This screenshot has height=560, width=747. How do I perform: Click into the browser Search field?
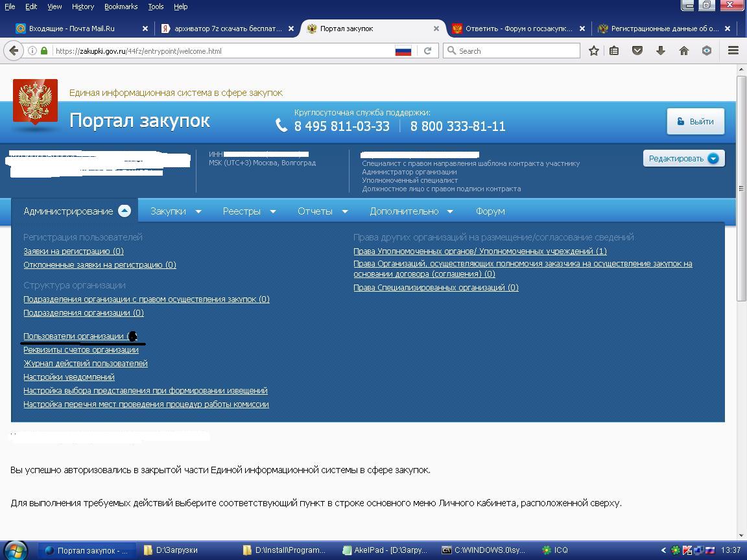tap(516, 51)
